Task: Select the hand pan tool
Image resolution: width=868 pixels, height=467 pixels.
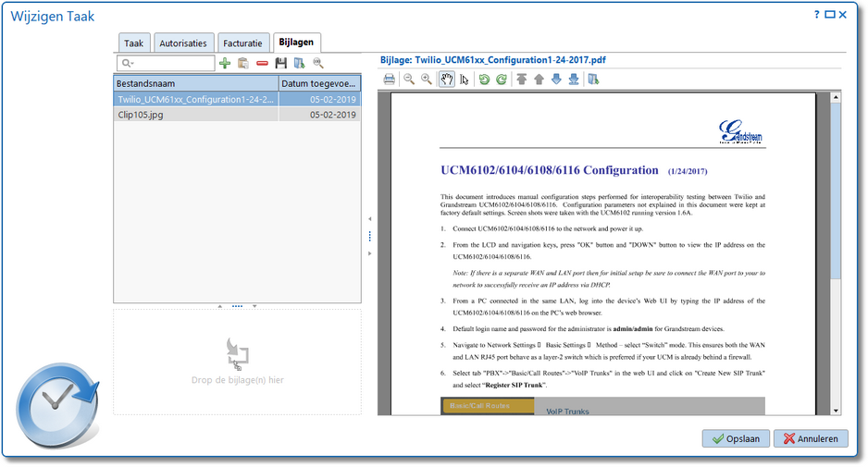Action: point(447,80)
